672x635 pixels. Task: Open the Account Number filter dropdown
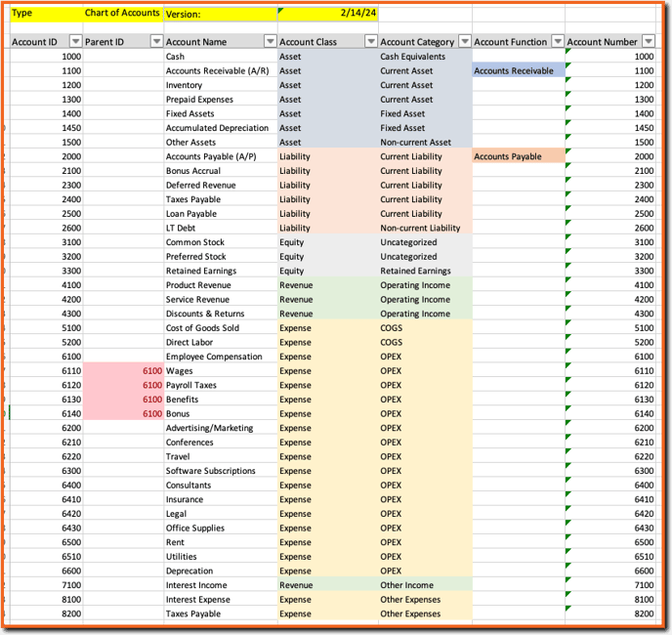click(x=649, y=42)
